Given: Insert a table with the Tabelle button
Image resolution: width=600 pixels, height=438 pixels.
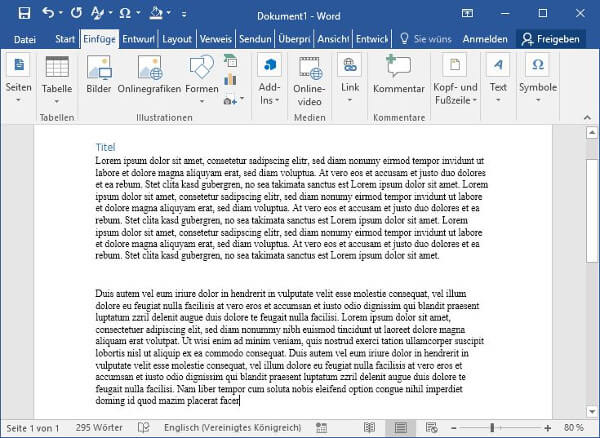Looking at the screenshot, I should coord(57,80).
